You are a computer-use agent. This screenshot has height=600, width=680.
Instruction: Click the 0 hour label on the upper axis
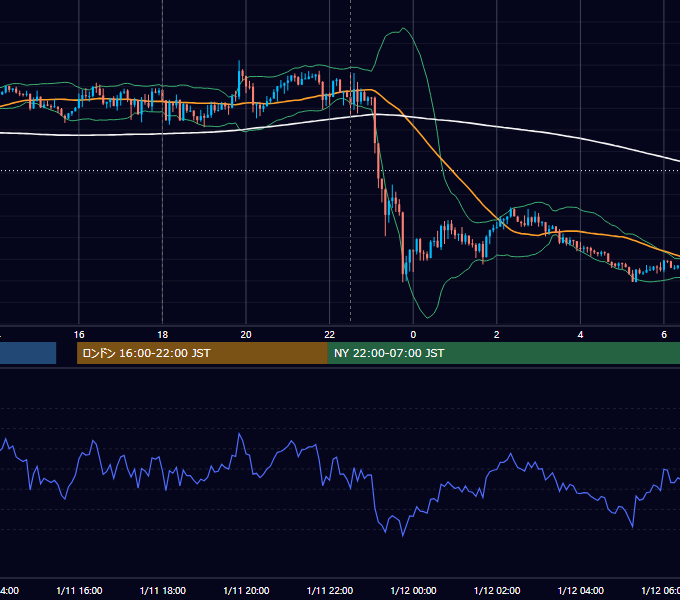(x=413, y=335)
